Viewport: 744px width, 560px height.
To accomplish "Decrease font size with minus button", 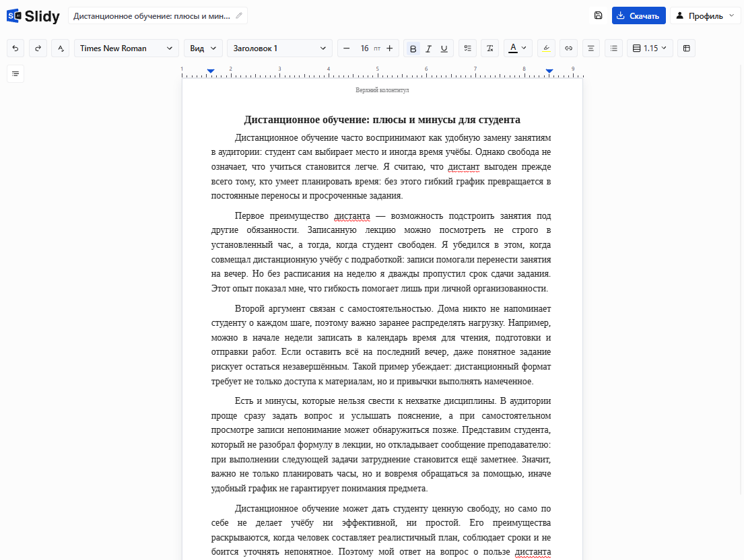I will pos(346,48).
